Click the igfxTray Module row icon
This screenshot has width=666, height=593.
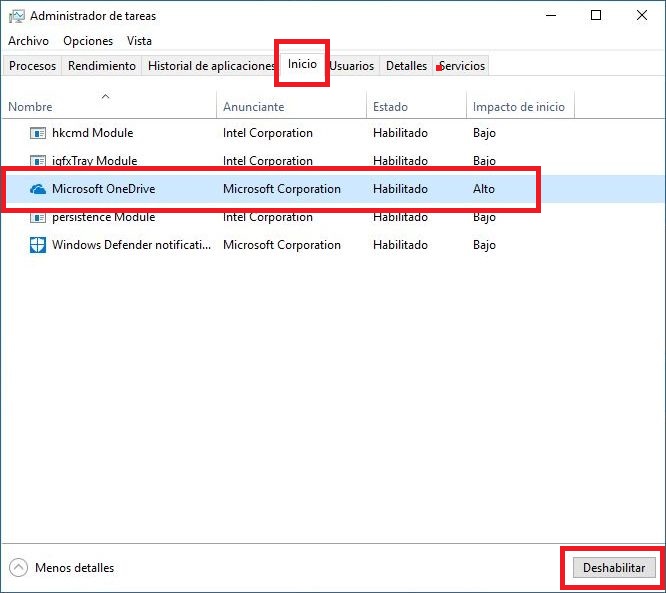coord(38,161)
